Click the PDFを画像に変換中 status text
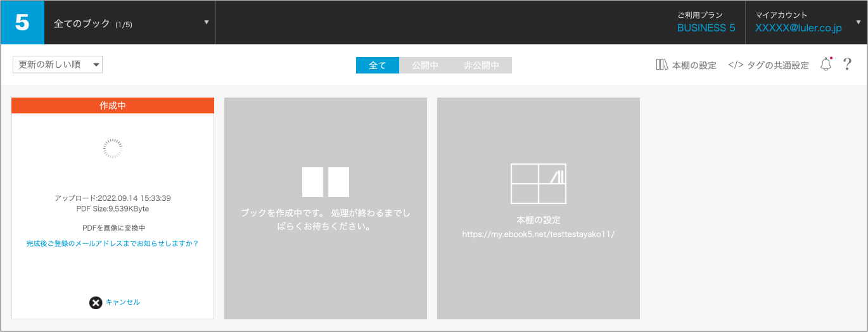This screenshot has height=332, width=868. (113, 228)
